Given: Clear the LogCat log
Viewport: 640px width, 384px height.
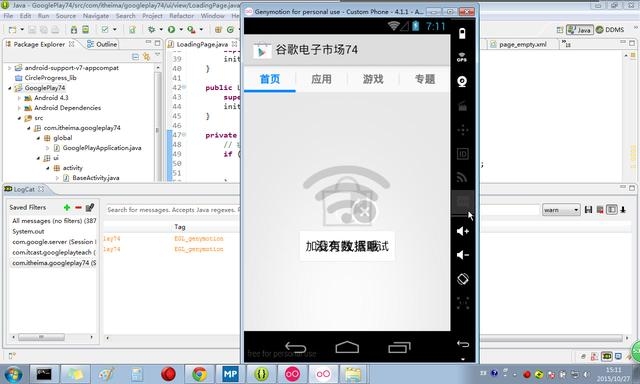Looking at the screenshot, I should coord(600,210).
